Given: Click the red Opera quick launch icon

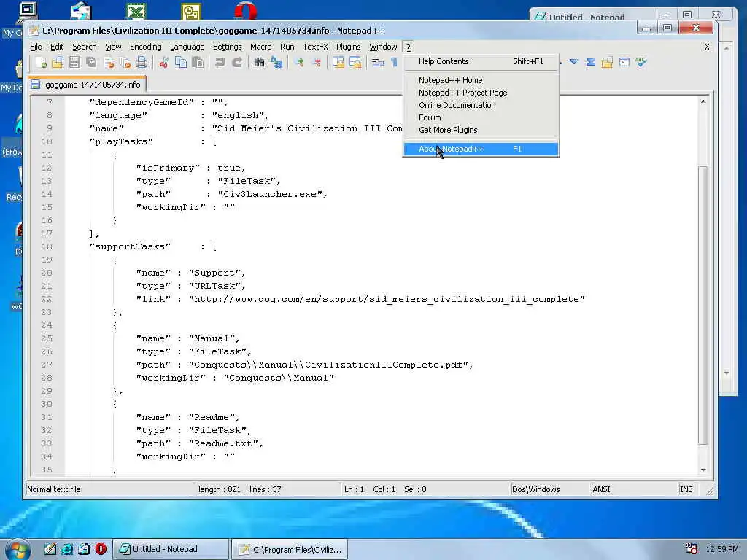Looking at the screenshot, I should point(101,549).
